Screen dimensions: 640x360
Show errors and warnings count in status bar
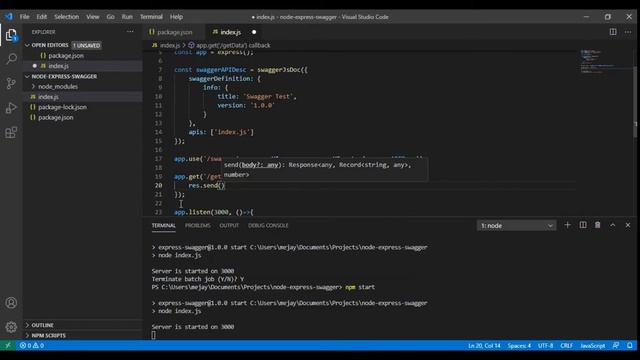pyautogui.click(x=32, y=345)
